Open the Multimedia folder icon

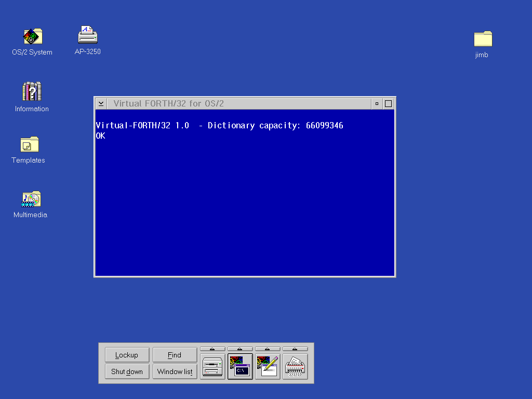(x=31, y=199)
